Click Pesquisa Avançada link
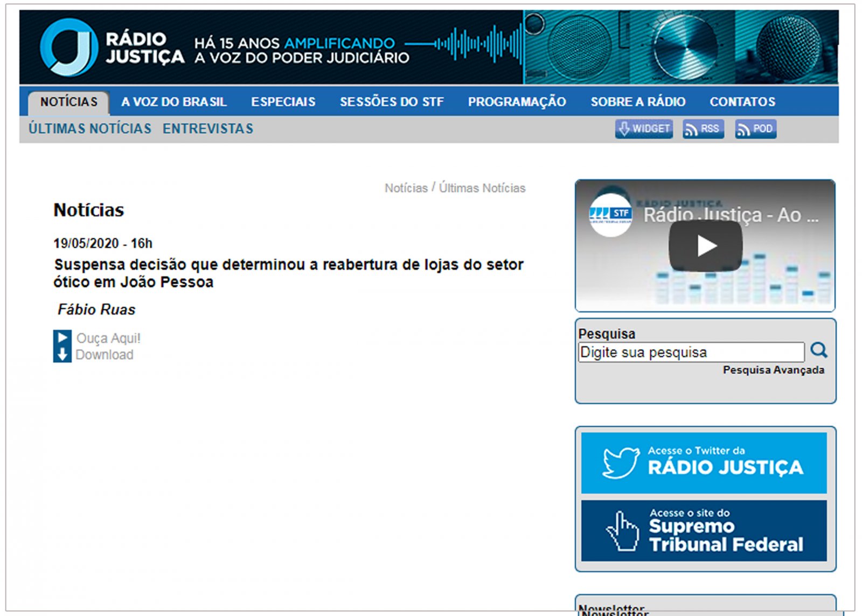 click(x=773, y=370)
